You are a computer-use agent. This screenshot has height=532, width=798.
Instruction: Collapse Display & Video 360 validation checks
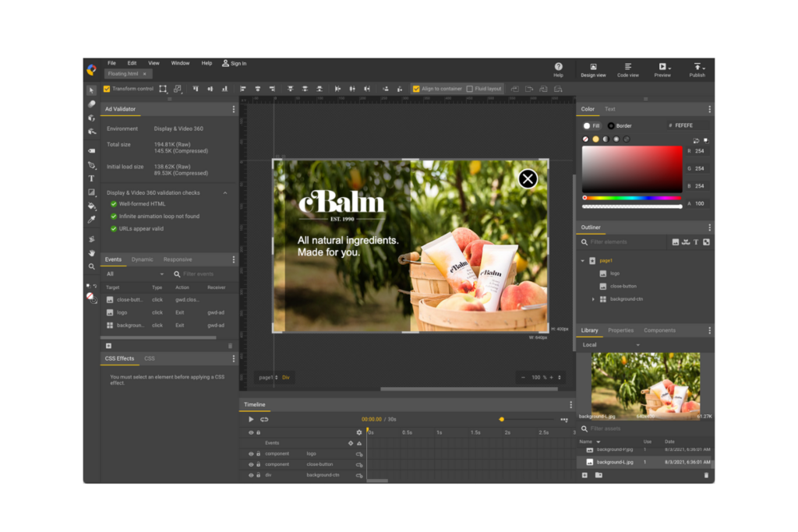click(x=225, y=192)
